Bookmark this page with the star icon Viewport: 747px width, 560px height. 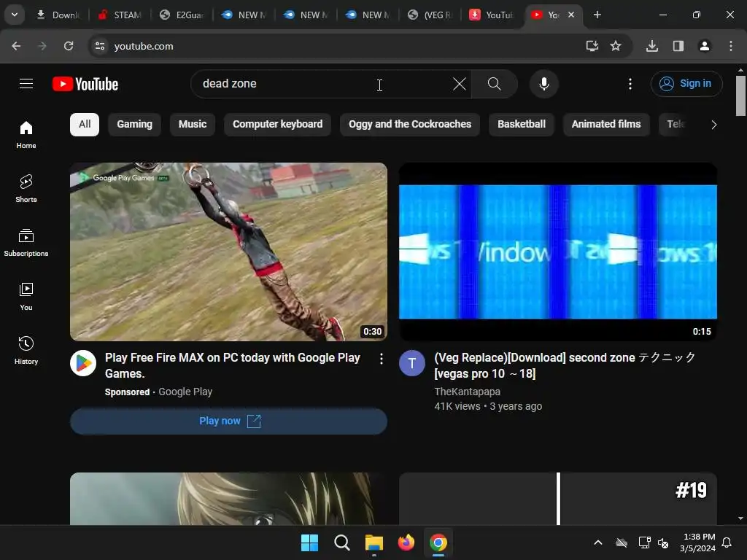616,46
